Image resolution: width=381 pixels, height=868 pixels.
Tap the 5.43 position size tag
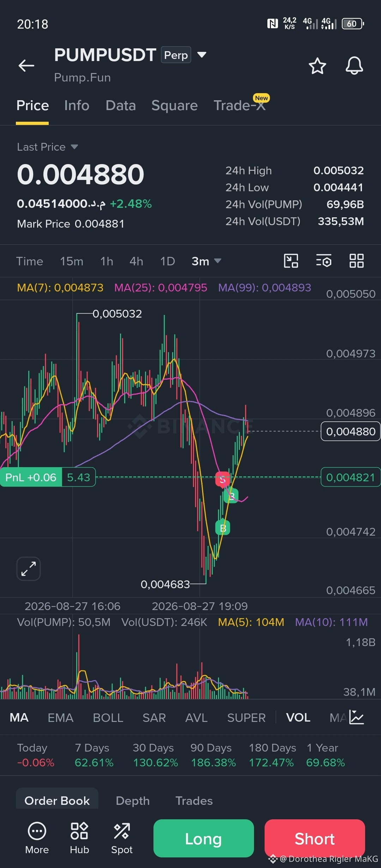[x=79, y=477]
